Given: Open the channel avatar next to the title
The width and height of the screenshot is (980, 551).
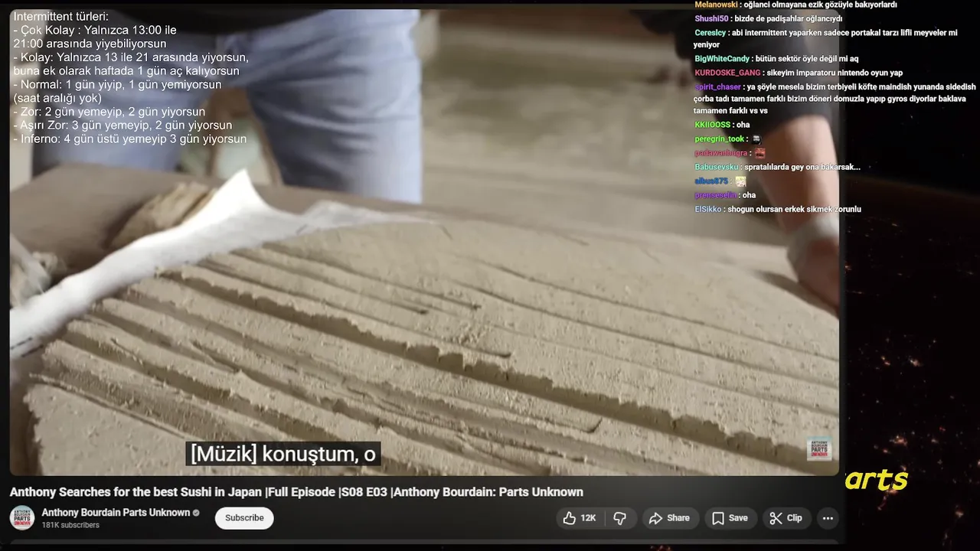Looking at the screenshot, I should [x=22, y=518].
